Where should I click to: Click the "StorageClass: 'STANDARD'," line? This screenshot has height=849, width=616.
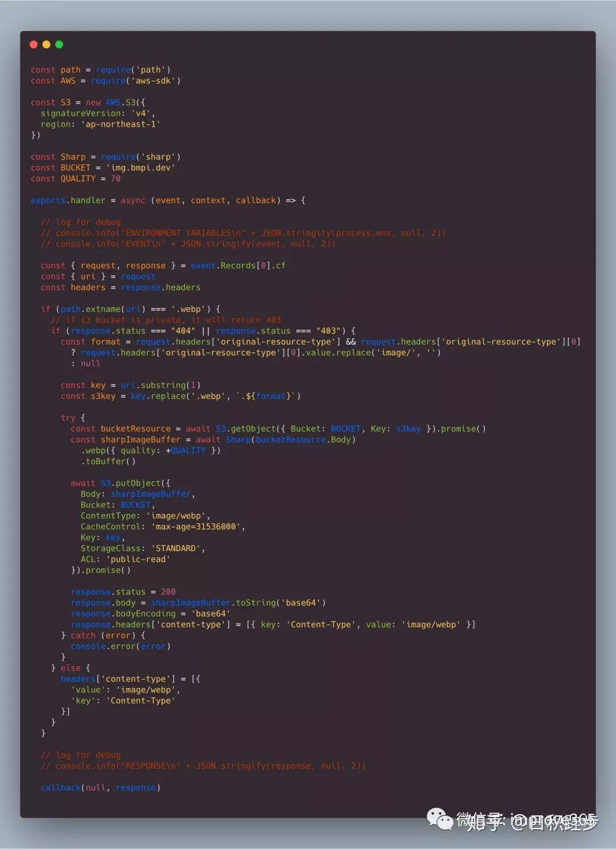pos(143,548)
